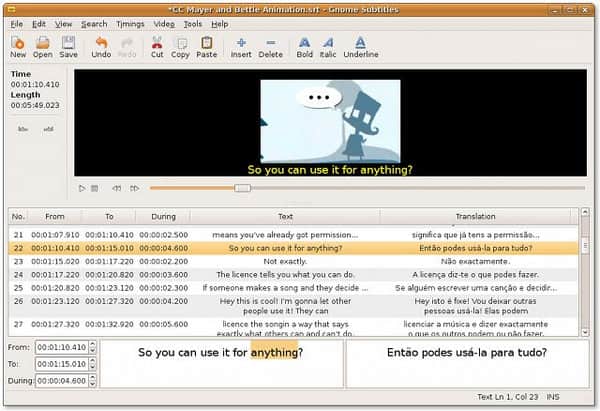The width and height of the screenshot is (600, 411).
Task: Toggle Italic formatting
Action: (328, 47)
